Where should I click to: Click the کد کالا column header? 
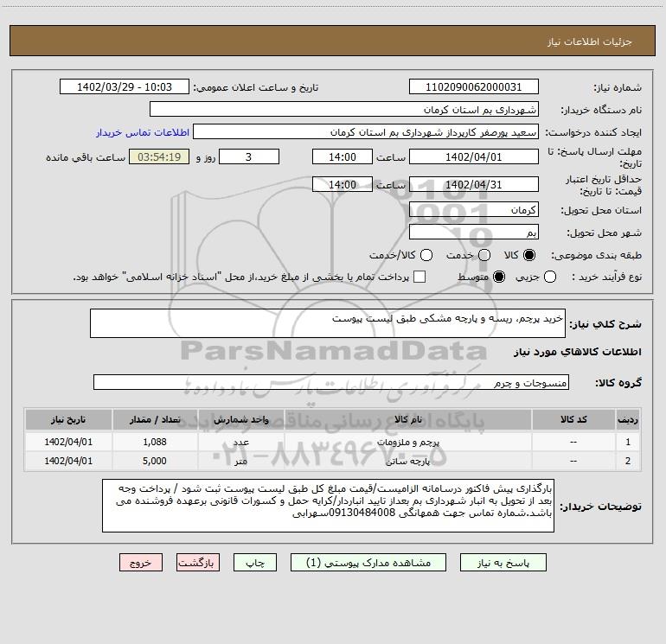click(x=573, y=419)
